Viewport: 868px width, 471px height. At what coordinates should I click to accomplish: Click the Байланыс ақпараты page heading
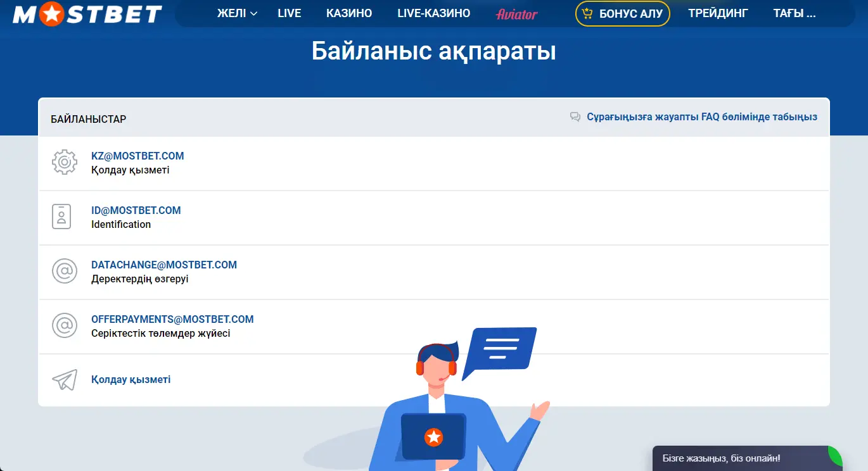click(434, 51)
